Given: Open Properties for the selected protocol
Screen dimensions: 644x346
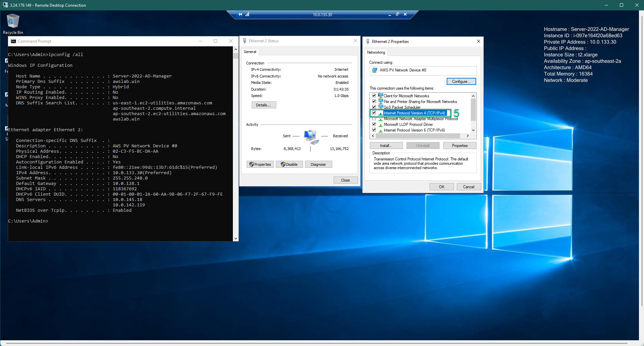Looking at the screenshot, I should 460,146.
